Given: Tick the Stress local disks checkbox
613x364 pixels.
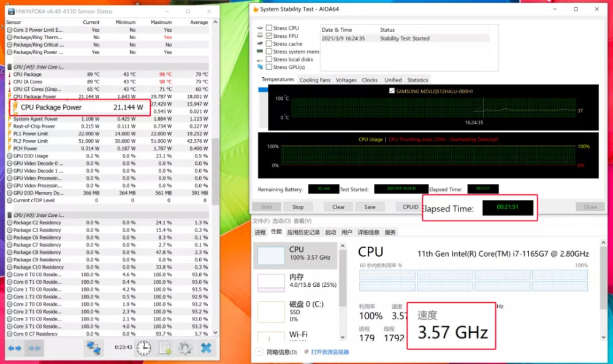Looking at the screenshot, I should (268, 59).
